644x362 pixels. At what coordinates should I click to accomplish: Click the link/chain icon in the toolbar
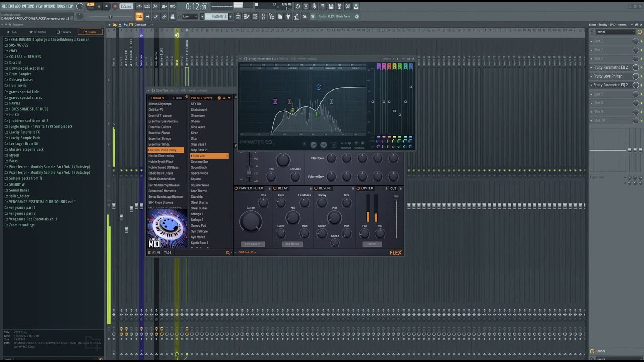point(164,16)
